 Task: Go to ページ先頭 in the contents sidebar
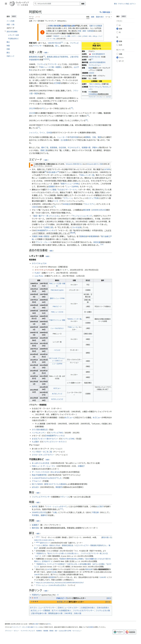tap(11, 21)
